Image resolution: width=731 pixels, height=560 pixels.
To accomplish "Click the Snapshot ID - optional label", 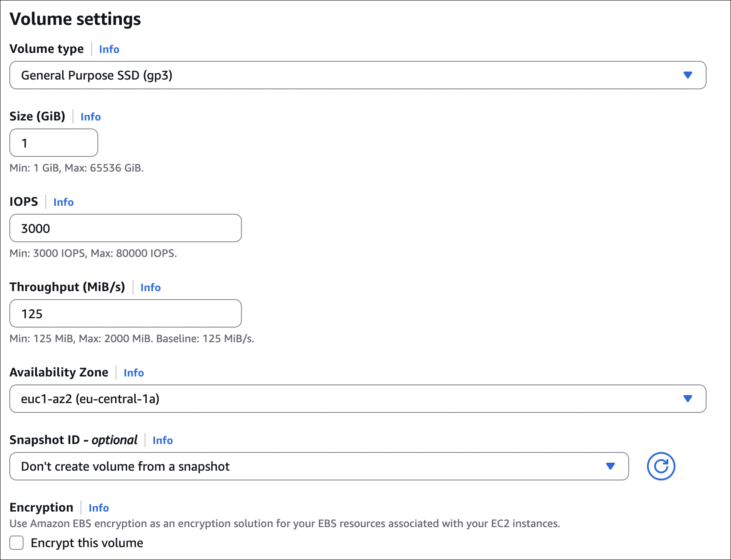I will pyautogui.click(x=73, y=440).
